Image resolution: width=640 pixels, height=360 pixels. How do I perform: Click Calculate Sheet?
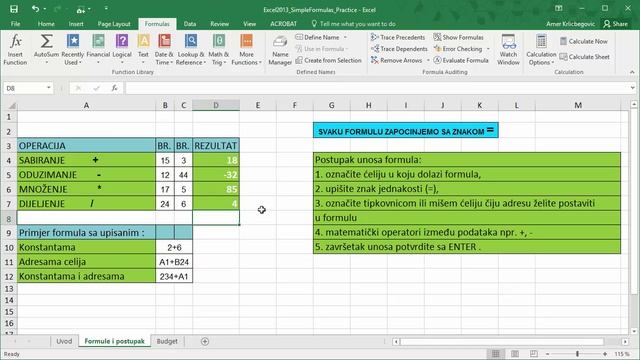[584, 57]
